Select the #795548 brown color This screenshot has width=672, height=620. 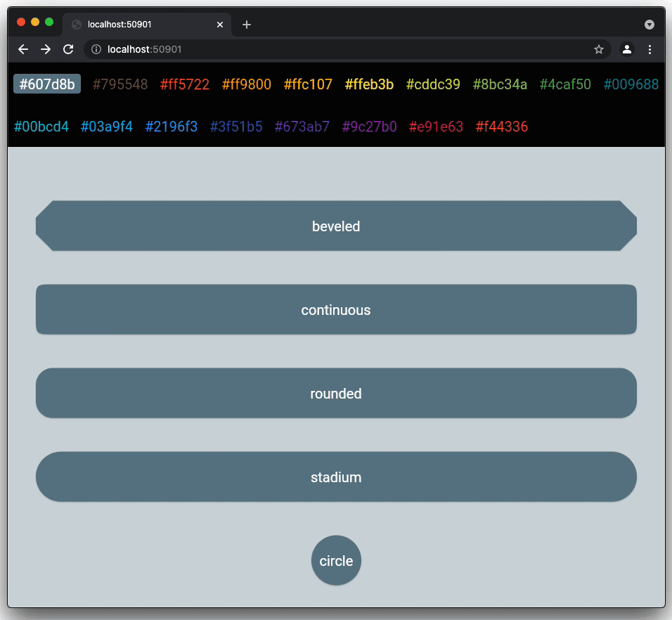pyautogui.click(x=120, y=84)
